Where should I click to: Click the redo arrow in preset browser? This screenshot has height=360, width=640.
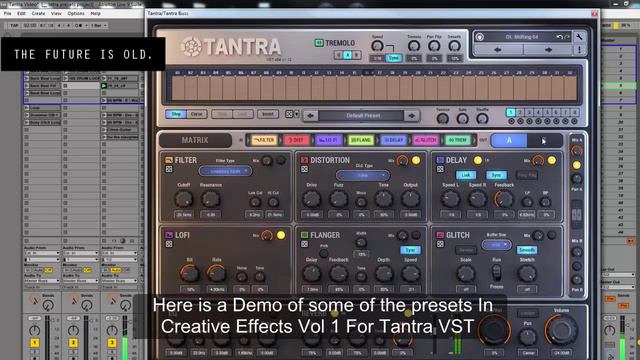point(567,37)
